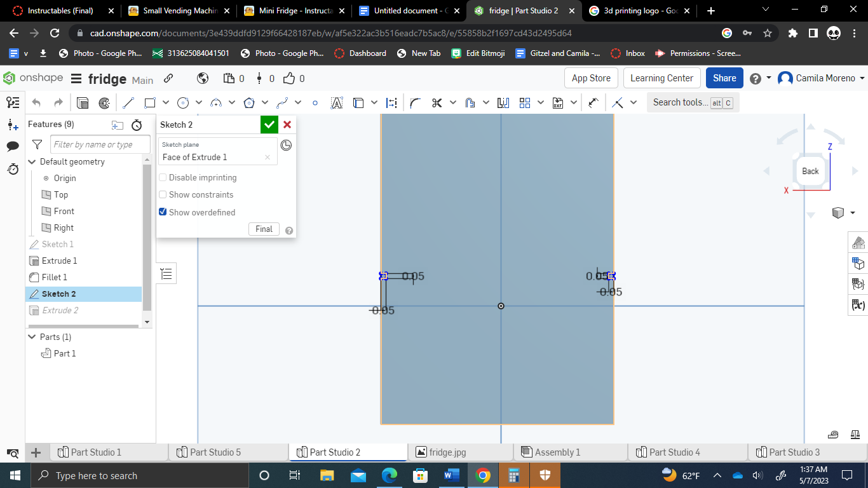Select the corner Rectangle tool
The height and width of the screenshot is (488, 868).
(x=150, y=102)
